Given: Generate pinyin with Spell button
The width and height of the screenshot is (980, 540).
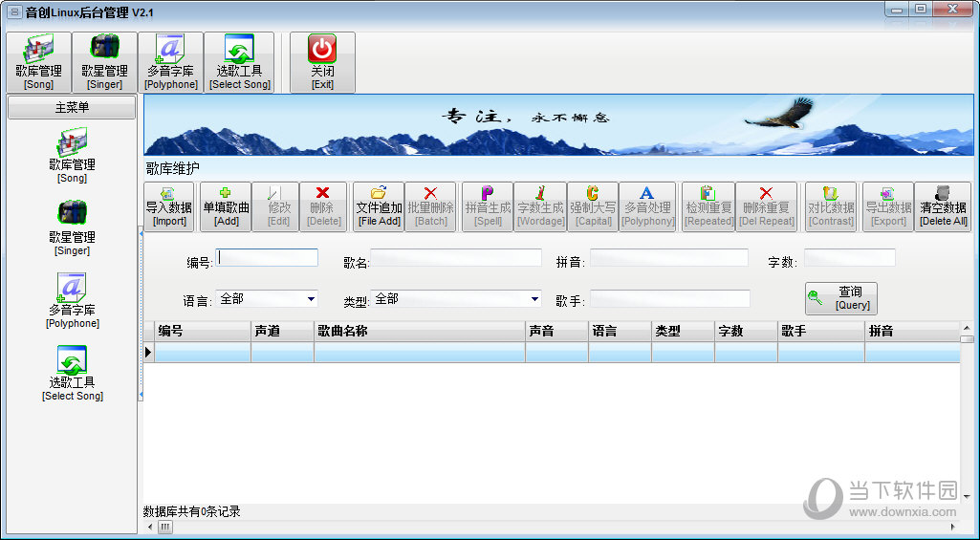Looking at the screenshot, I should click(488, 206).
